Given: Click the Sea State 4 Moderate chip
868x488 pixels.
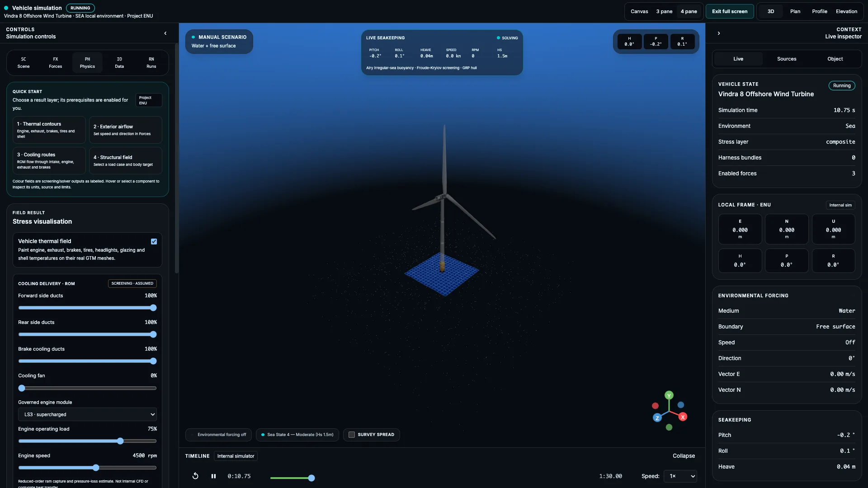Looking at the screenshot, I should 297,435.
